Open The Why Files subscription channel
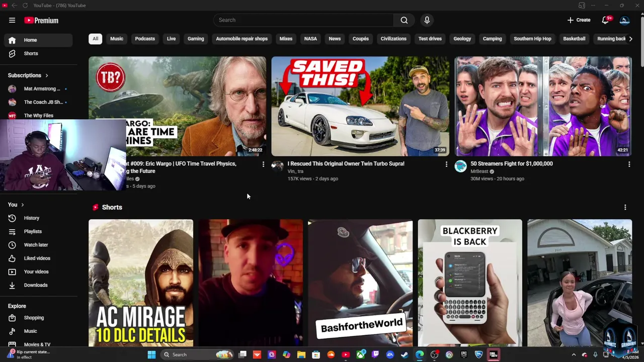The height and width of the screenshot is (362, 644). 38,116
